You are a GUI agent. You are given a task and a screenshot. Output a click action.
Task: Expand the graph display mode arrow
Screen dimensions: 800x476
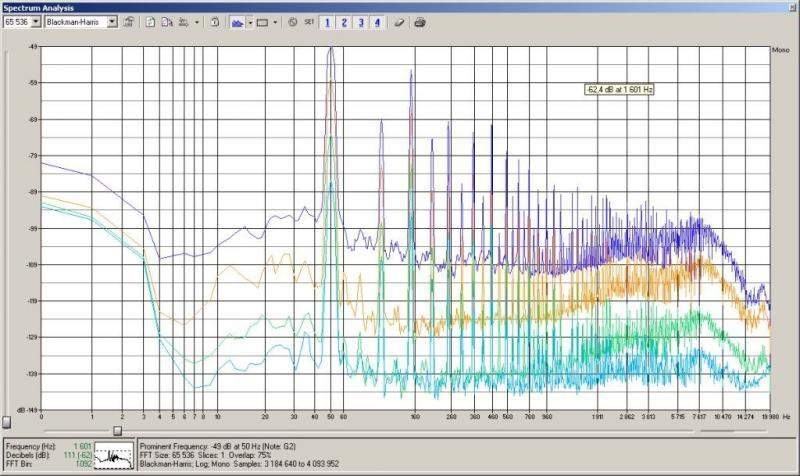(x=250, y=22)
